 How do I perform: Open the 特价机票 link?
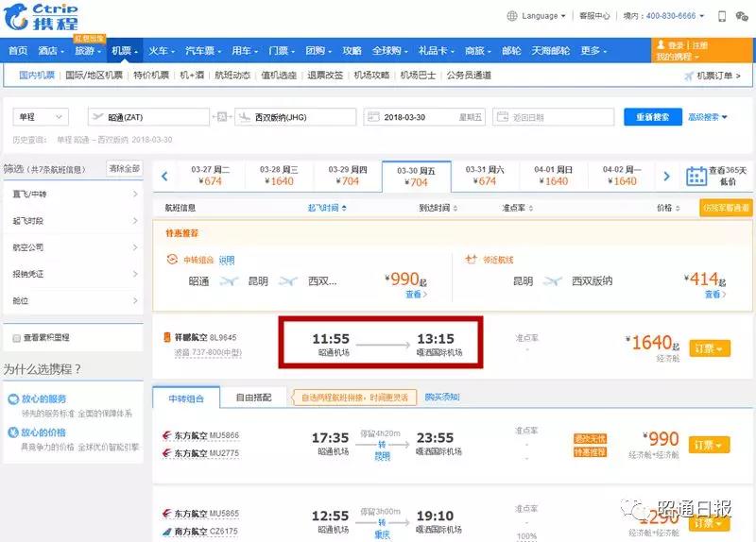(151, 76)
